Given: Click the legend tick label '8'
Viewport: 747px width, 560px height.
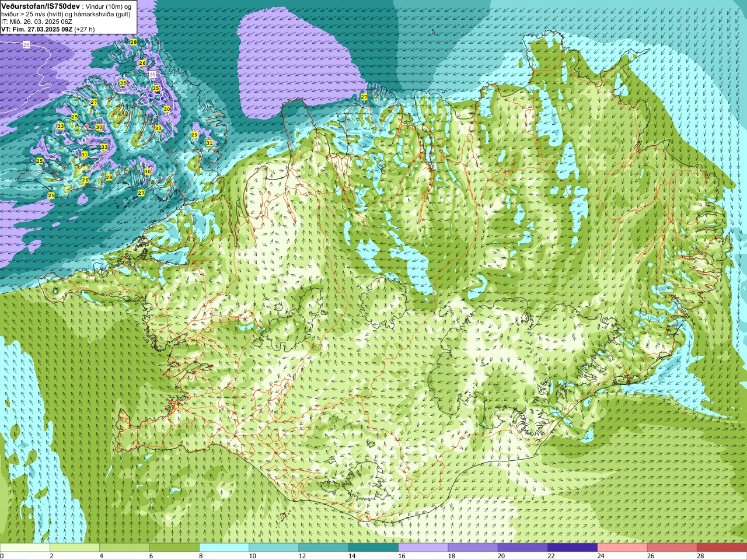Looking at the screenshot, I should point(201,556).
